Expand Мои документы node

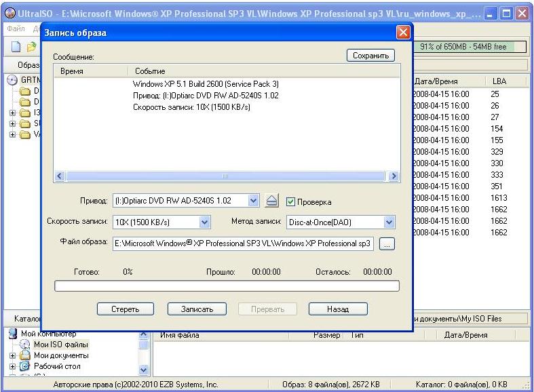(13, 355)
